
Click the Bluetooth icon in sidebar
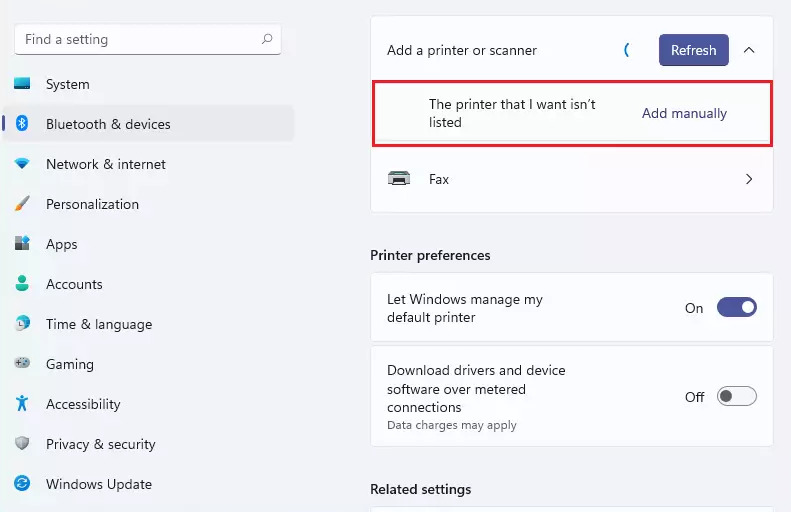[22, 124]
